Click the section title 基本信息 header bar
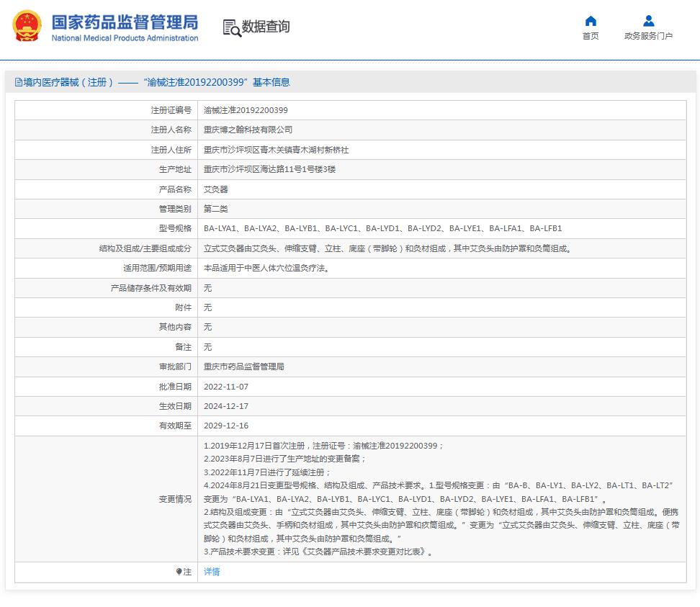 coord(153,83)
